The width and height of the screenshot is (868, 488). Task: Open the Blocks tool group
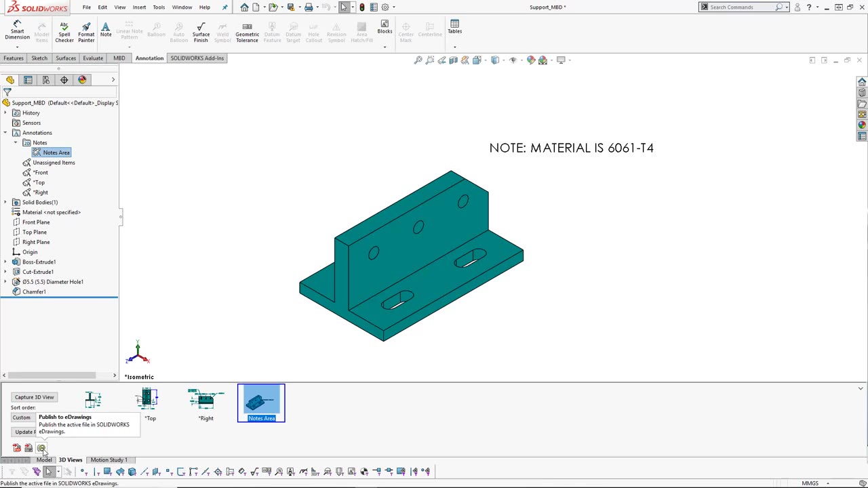point(384,27)
